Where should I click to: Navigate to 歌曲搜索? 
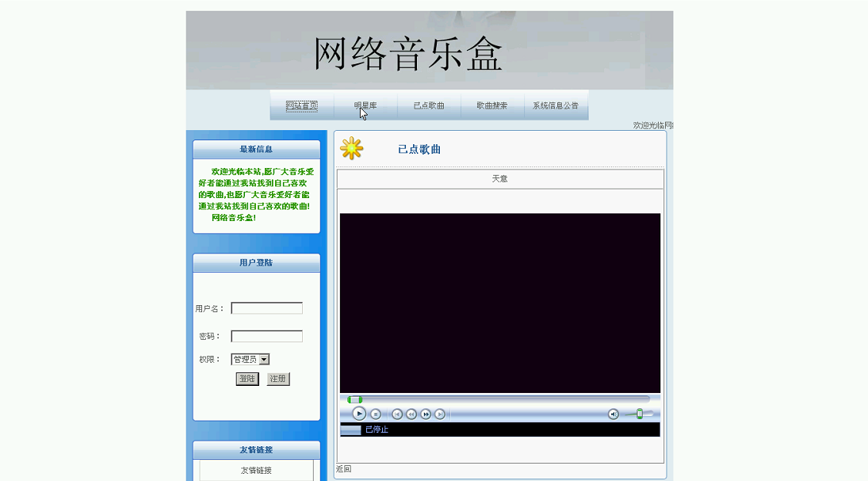492,105
